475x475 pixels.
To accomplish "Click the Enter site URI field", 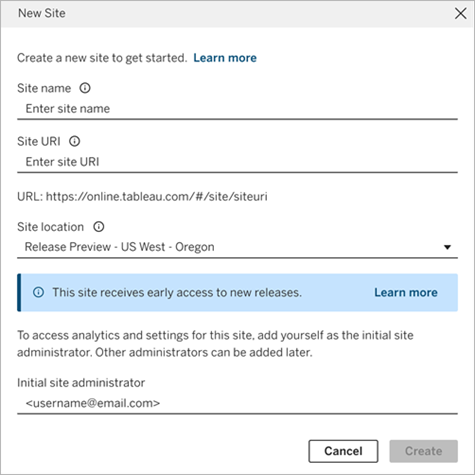I will (237, 162).
